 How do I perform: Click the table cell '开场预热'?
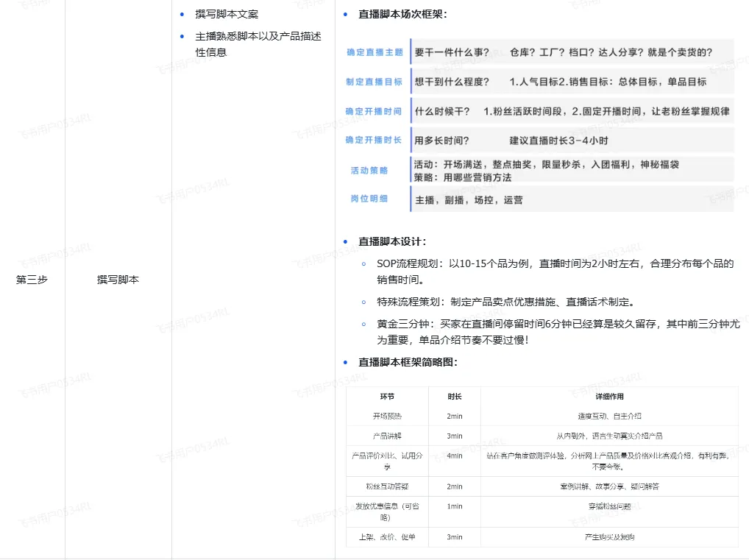point(388,417)
